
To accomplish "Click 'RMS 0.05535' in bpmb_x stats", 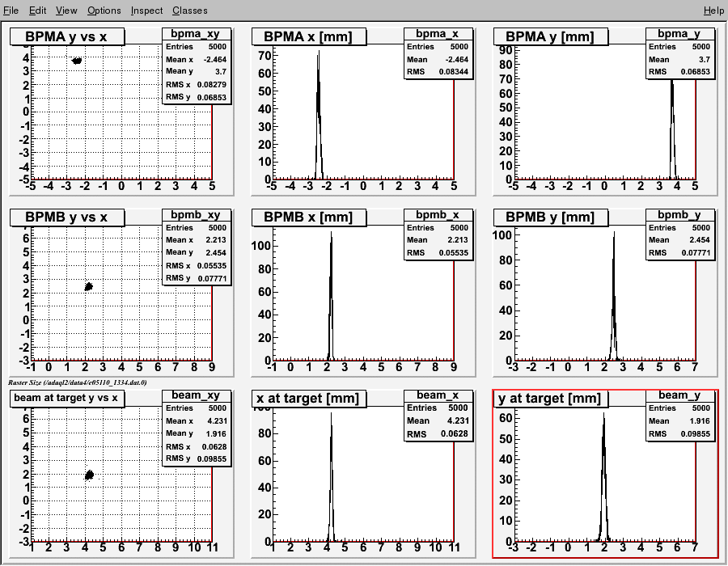I will (x=438, y=253).
